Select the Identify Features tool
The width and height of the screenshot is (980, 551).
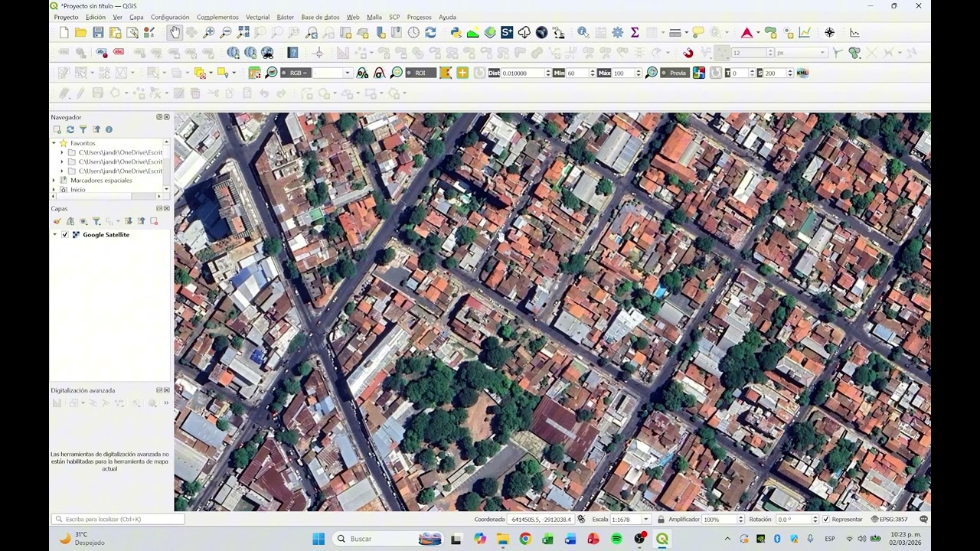(583, 32)
